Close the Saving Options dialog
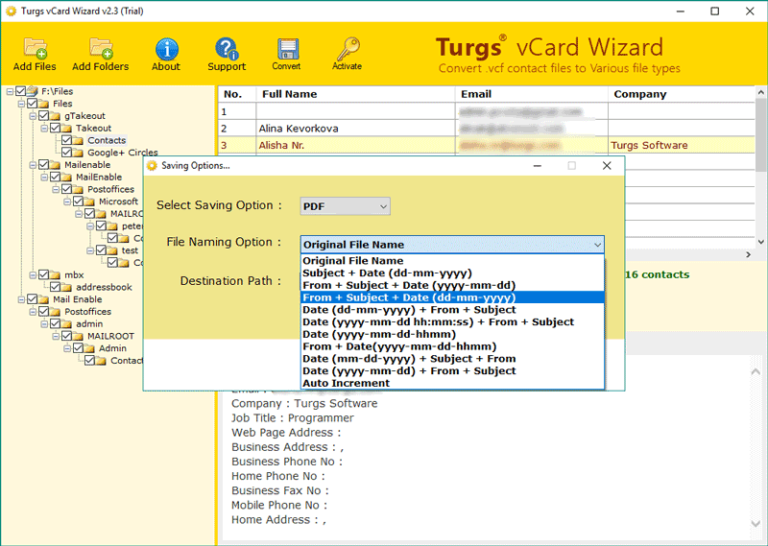The width and height of the screenshot is (768, 546). pyautogui.click(x=607, y=166)
